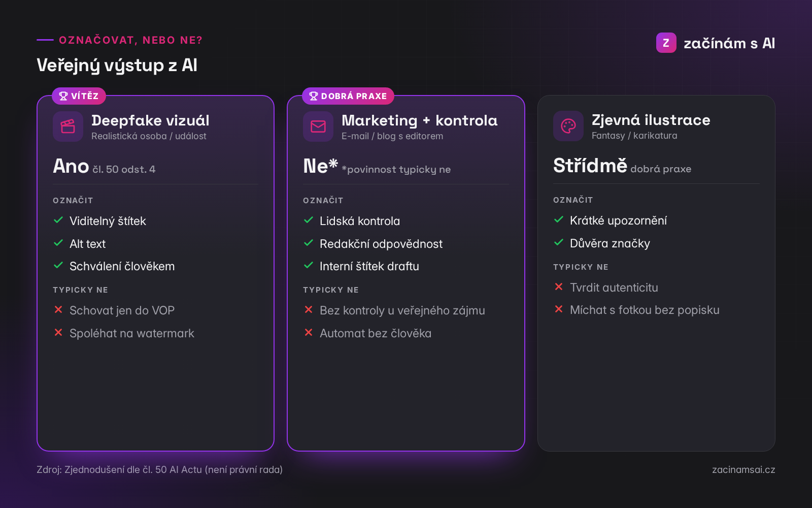Click the Bez kontroly u veřejného zájmu text

pyautogui.click(x=402, y=310)
